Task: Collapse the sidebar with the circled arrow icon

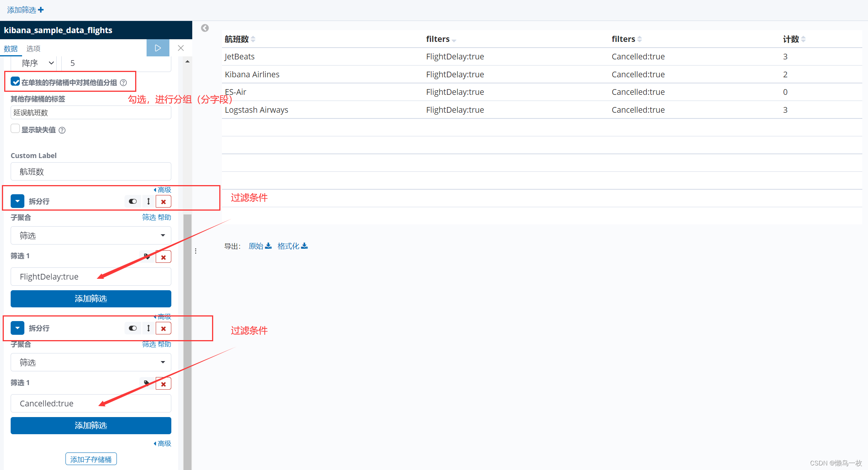Action: (205, 28)
